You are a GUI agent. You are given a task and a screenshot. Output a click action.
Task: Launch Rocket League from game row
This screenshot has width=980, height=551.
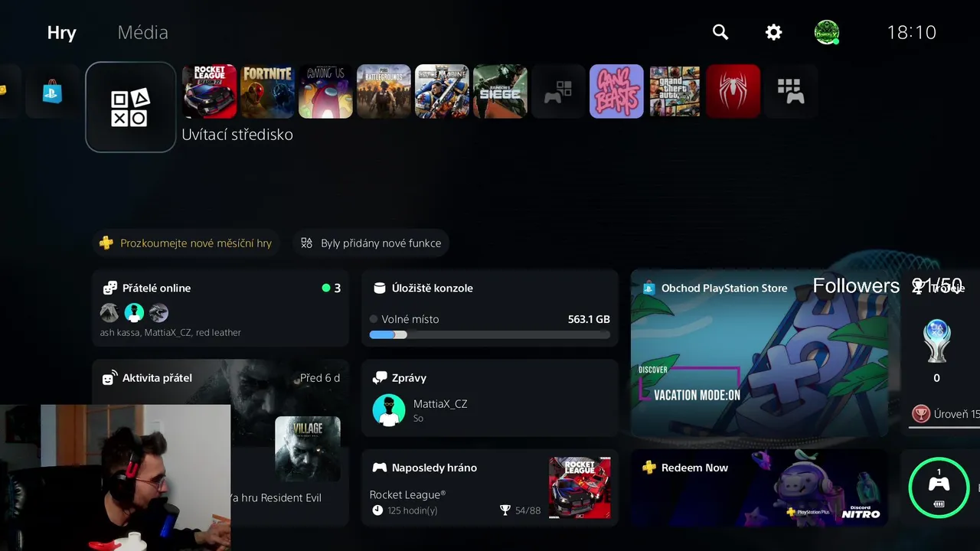pyautogui.click(x=210, y=92)
